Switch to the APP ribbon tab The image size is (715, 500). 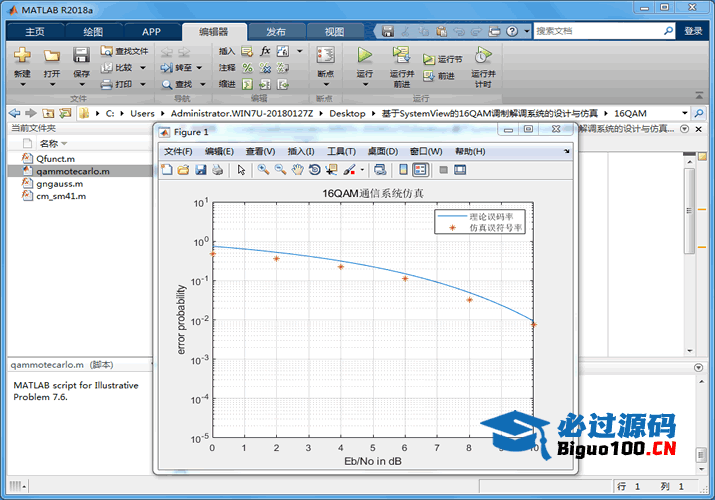(x=151, y=31)
